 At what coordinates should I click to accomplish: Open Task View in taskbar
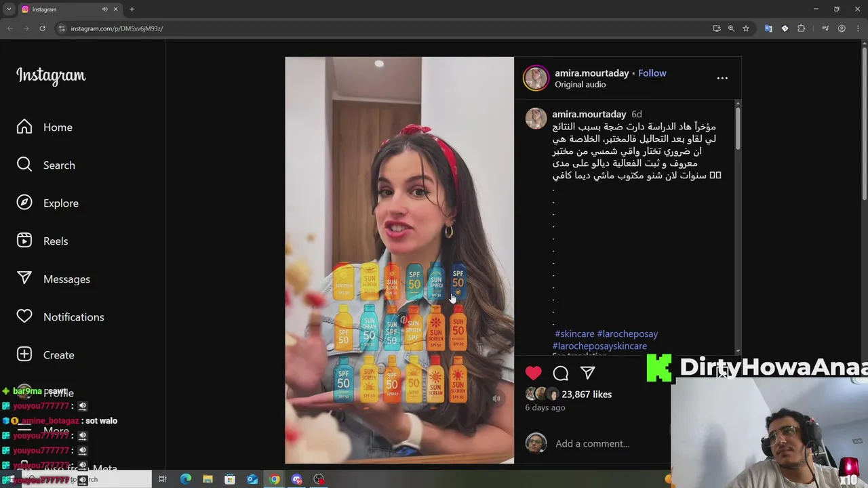pyautogui.click(x=163, y=479)
